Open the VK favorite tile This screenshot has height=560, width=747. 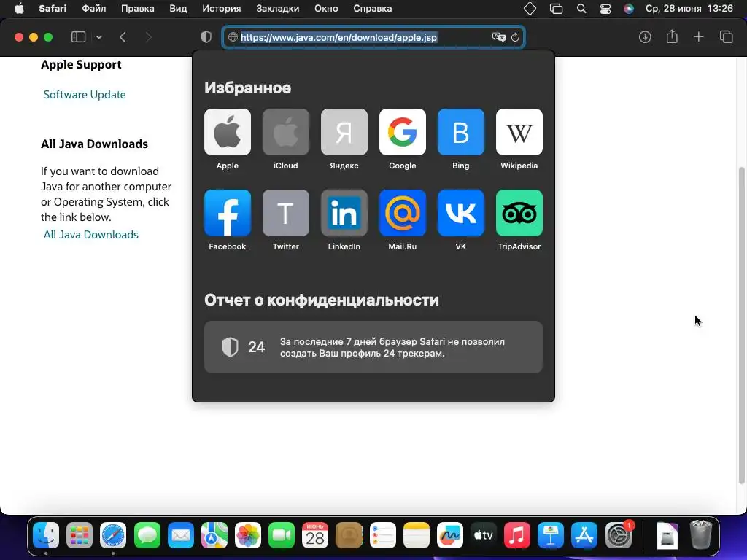(x=461, y=213)
